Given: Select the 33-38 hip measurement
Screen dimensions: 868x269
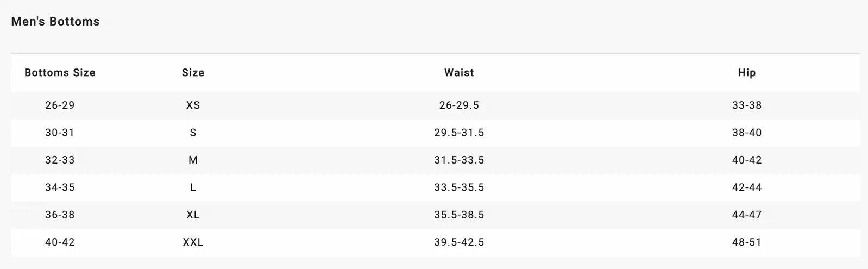Looking at the screenshot, I should (x=747, y=105).
